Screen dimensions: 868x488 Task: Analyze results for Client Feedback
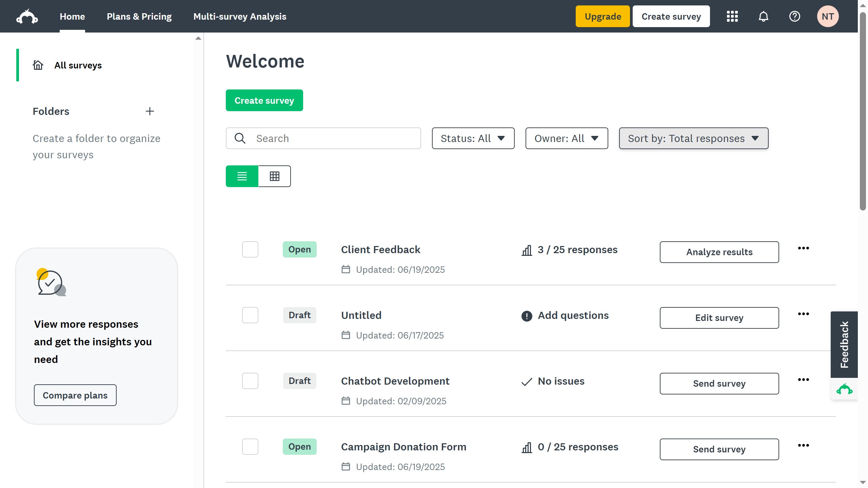719,252
